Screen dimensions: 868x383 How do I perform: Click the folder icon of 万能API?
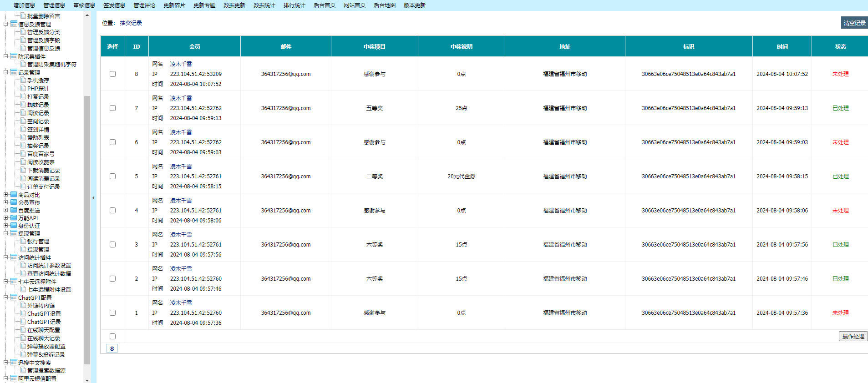[x=14, y=218]
